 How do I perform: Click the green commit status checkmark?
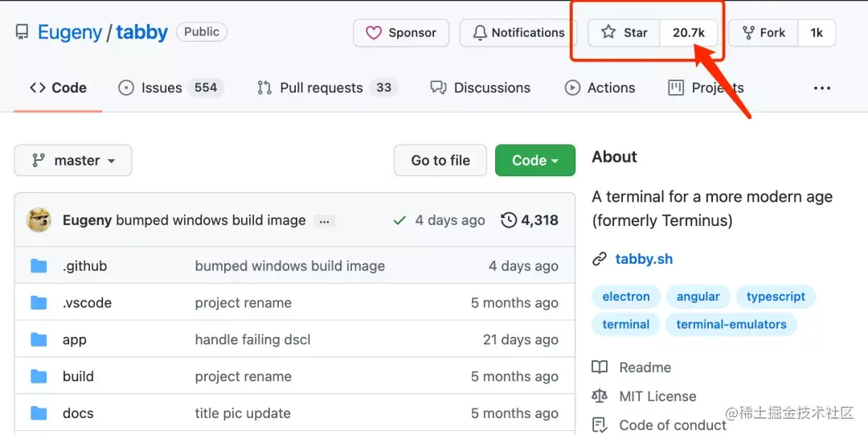(x=399, y=220)
